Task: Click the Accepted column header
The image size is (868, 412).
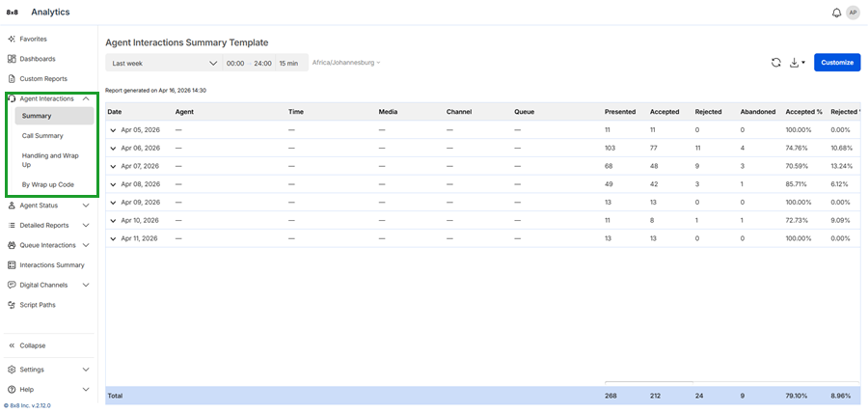Action: pyautogui.click(x=665, y=112)
